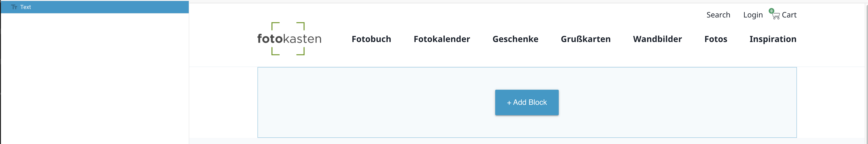Click the Login link
The image size is (868, 144).
(753, 15)
